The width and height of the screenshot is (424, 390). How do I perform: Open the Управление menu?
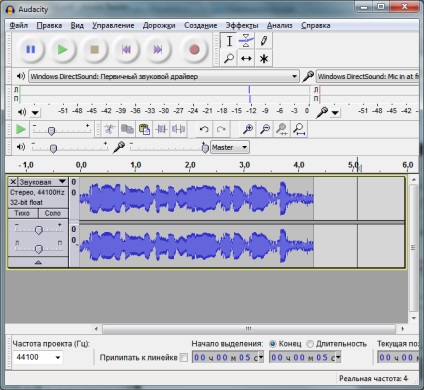click(x=113, y=25)
